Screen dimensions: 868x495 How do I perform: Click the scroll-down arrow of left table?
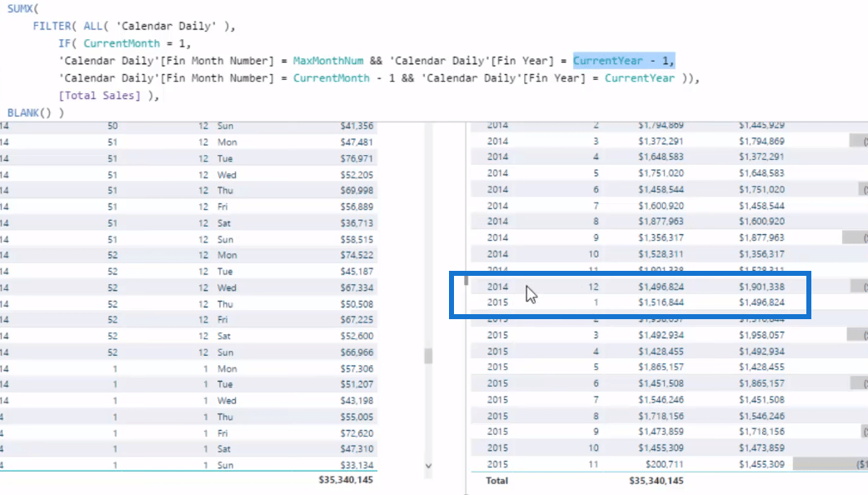pos(428,466)
